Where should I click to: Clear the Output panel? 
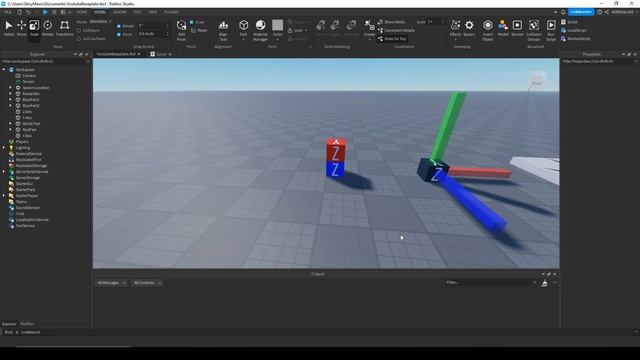point(544,283)
